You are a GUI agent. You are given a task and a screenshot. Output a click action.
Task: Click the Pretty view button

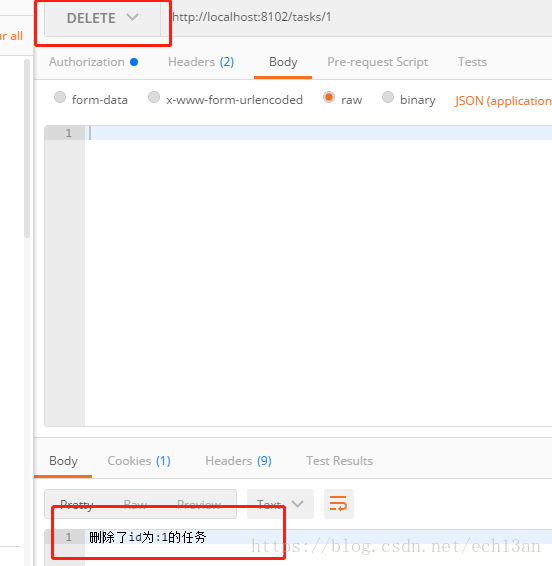click(77, 504)
